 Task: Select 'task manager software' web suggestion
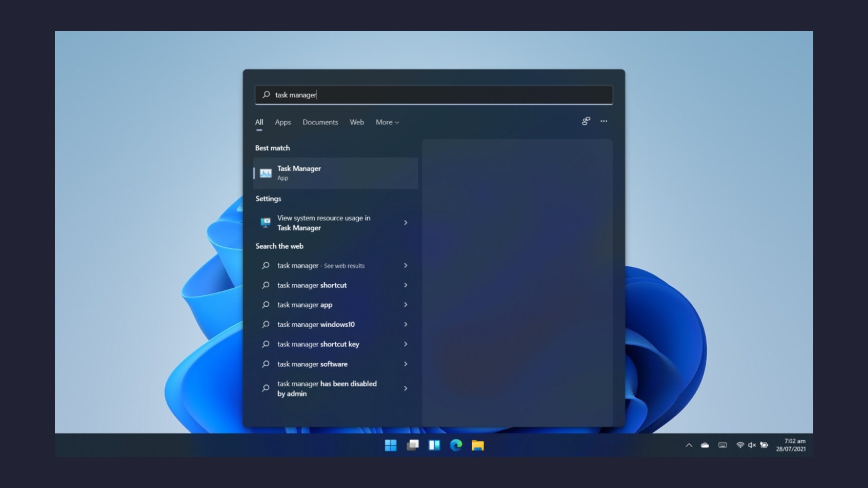click(335, 364)
